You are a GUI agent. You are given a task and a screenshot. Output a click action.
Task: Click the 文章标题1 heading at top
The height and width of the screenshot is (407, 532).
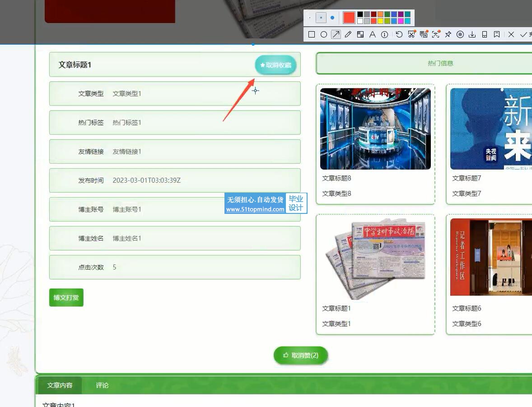click(75, 65)
